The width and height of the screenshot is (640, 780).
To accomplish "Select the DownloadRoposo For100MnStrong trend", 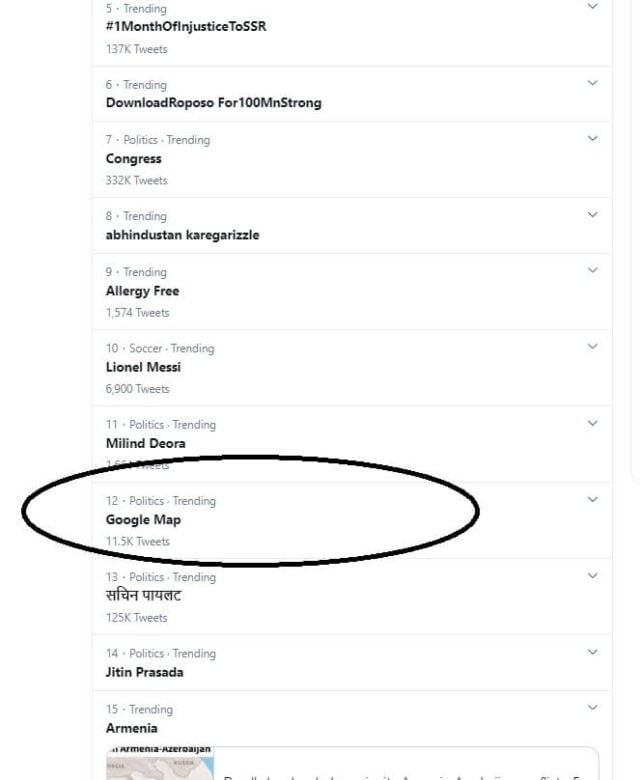I will (213, 102).
